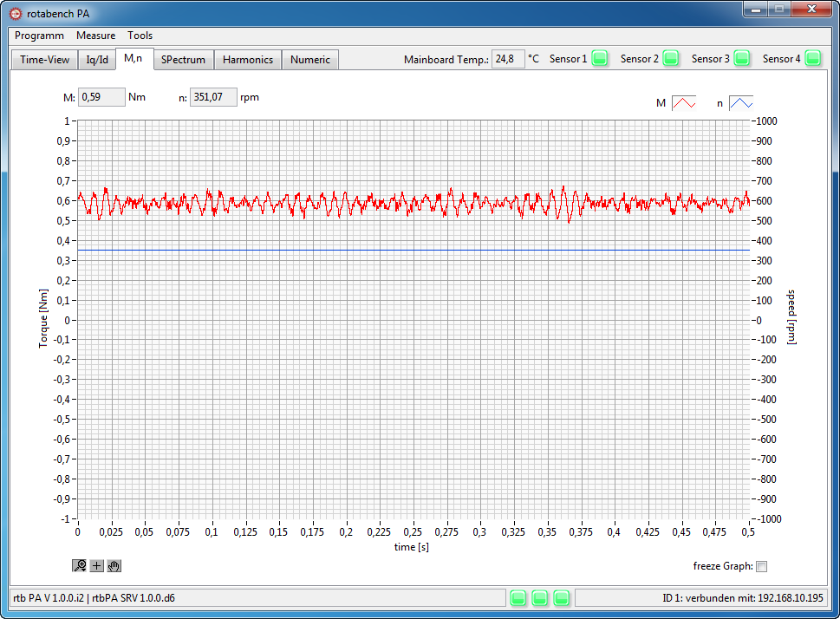Image resolution: width=840 pixels, height=619 pixels.
Task: Click the time axis end value 0,5
Action: [x=748, y=531]
